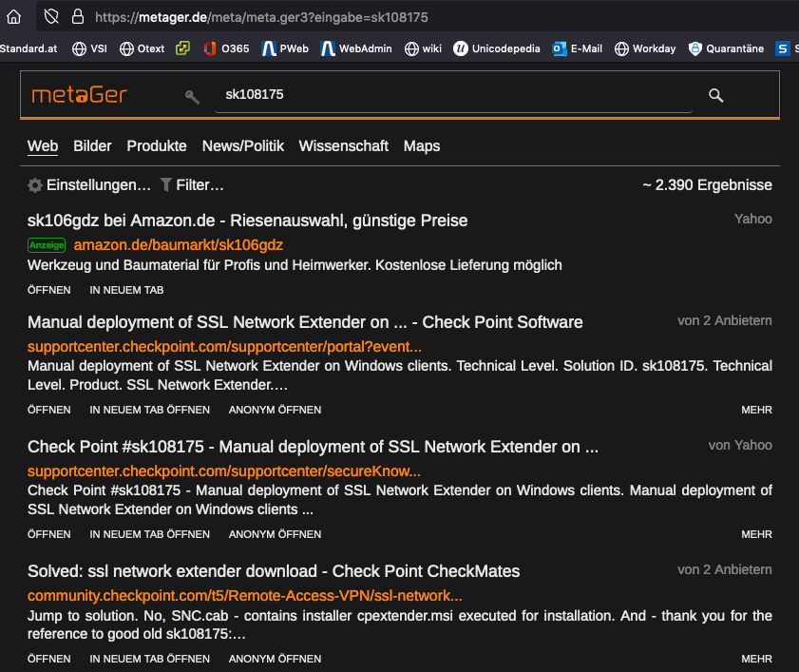Viewport: 799px width, 672px height.
Task: Click IN NEUEM TAB under Amazon ad
Action: coord(127,290)
